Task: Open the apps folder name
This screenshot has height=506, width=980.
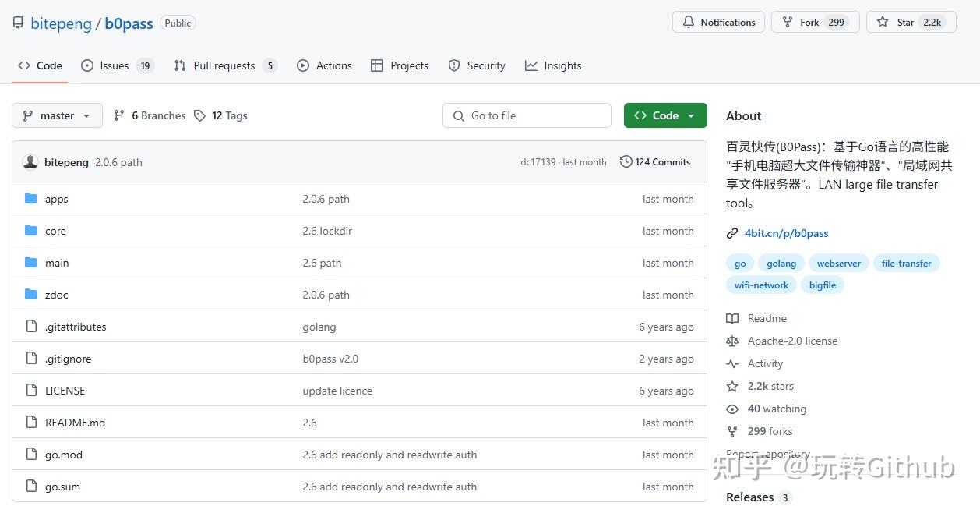Action: (x=57, y=199)
